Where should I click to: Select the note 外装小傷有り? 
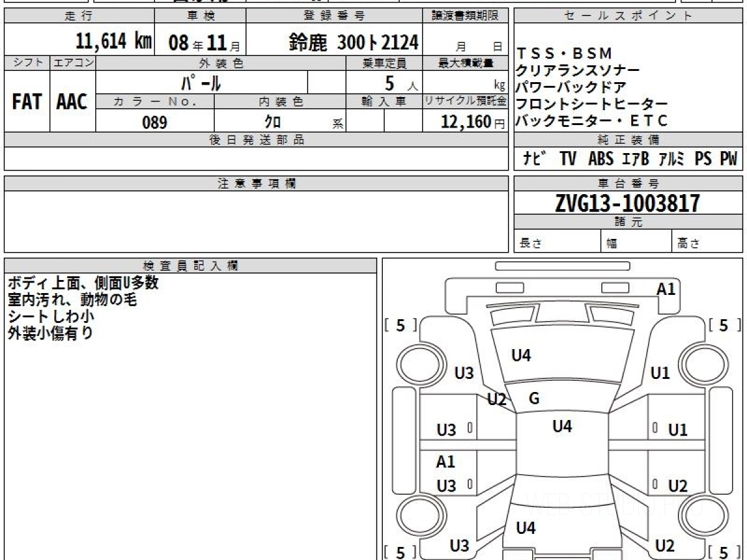pos(50,333)
